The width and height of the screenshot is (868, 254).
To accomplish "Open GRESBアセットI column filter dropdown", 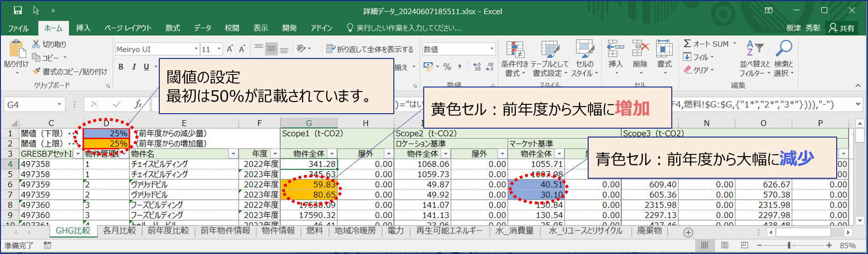I will [78, 154].
